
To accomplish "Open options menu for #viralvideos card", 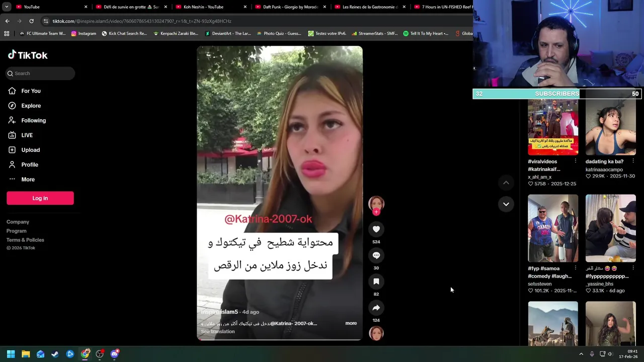I will [575, 161].
